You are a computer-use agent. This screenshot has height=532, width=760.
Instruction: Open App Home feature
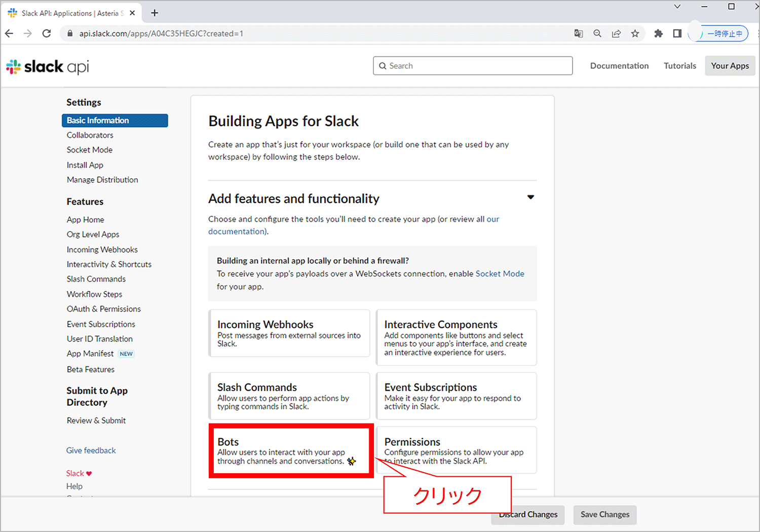[x=86, y=220]
